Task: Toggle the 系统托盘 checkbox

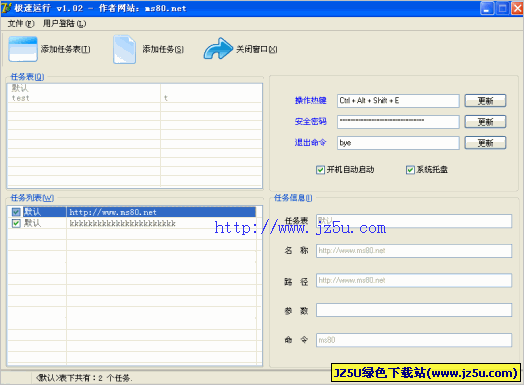Action: coord(410,170)
